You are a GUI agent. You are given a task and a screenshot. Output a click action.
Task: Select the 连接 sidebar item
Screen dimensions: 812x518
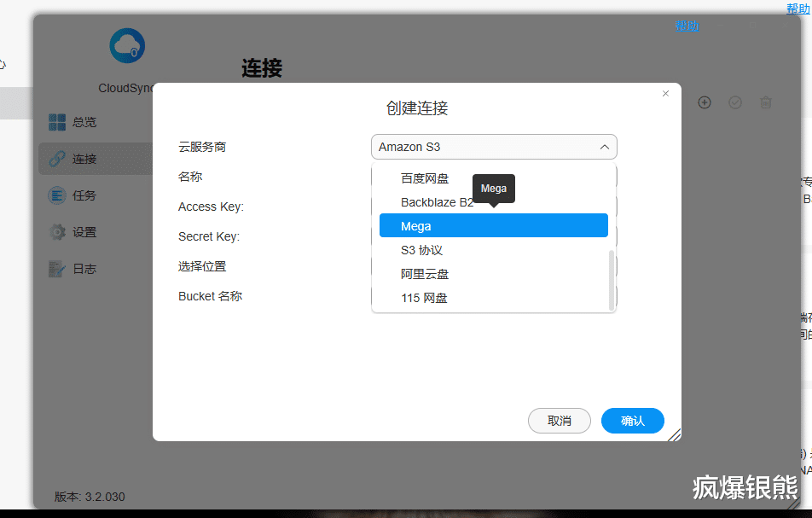point(96,159)
